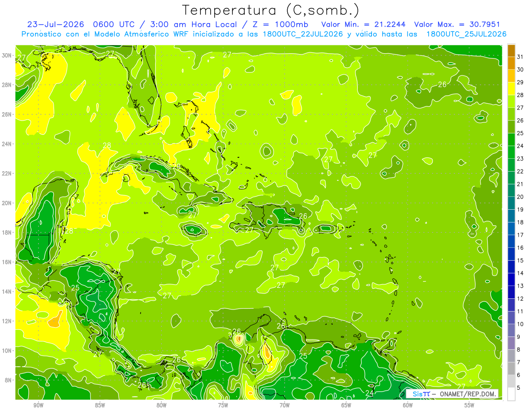Click the '30N' latitude axis label
The width and height of the screenshot is (532, 411).
coord(7,55)
